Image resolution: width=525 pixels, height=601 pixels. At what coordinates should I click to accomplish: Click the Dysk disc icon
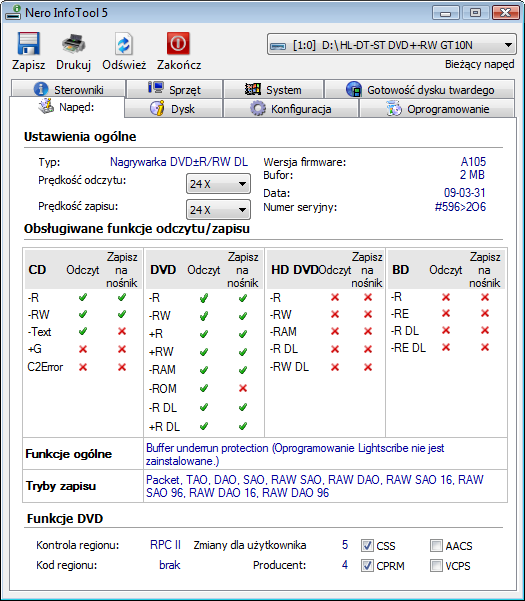(157, 108)
